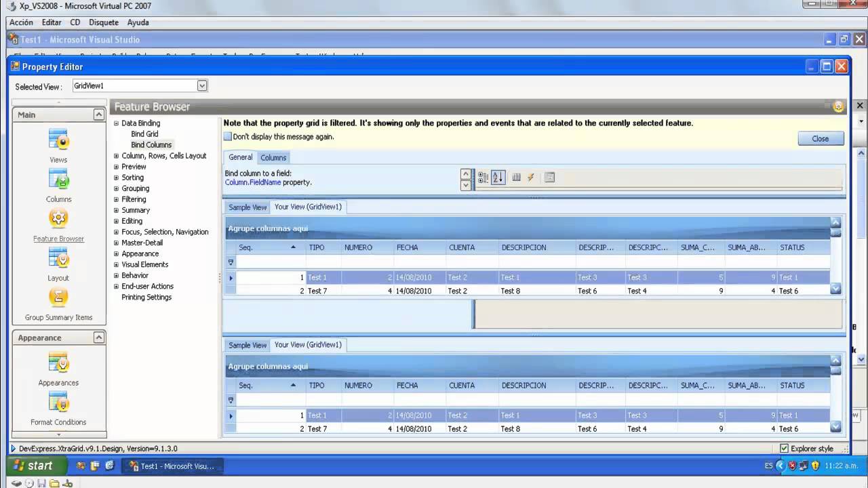Select Bind Grid tree item
This screenshot has width=868, height=488.
[144, 134]
